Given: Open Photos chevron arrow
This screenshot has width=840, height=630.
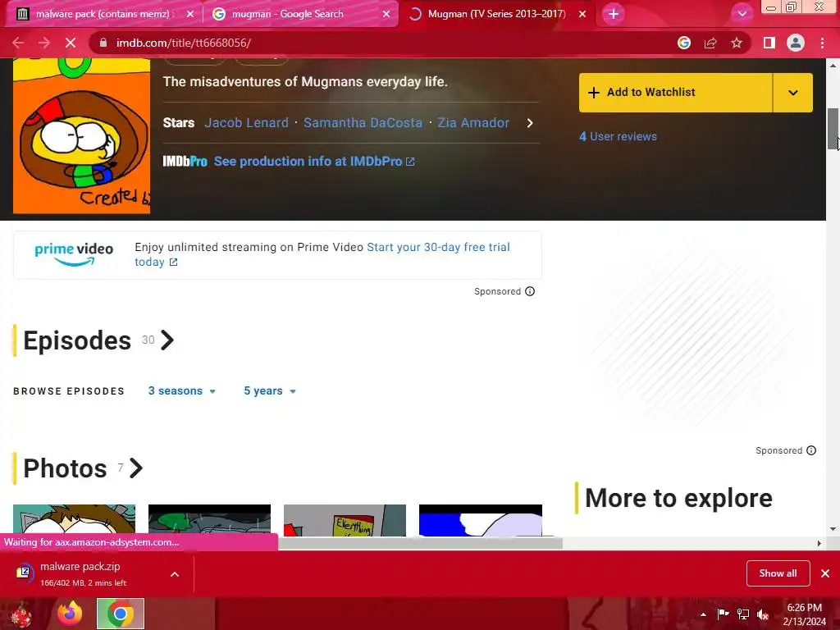Looking at the screenshot, I should click(x=136, y=468).
